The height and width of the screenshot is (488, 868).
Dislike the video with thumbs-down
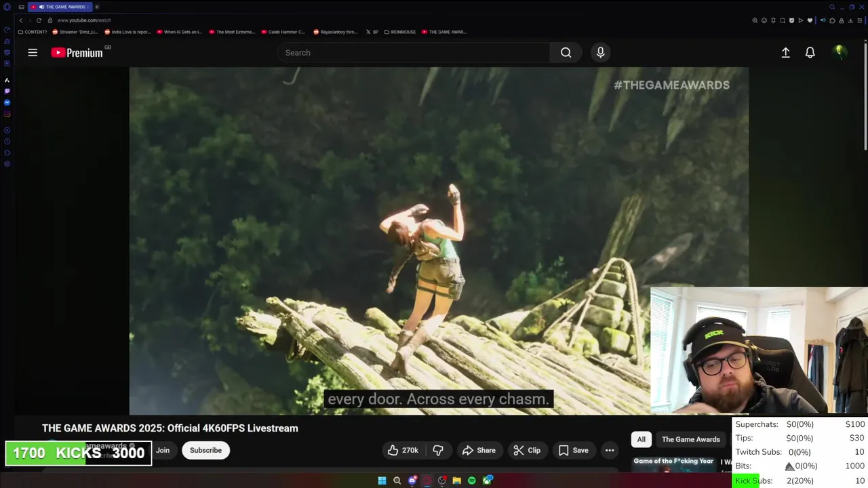tap(438, 450)
